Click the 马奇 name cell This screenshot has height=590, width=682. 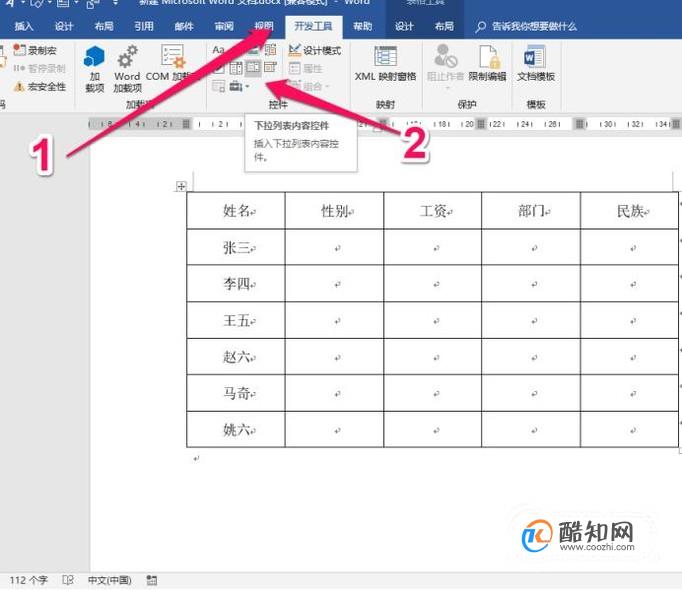[236, 393]
